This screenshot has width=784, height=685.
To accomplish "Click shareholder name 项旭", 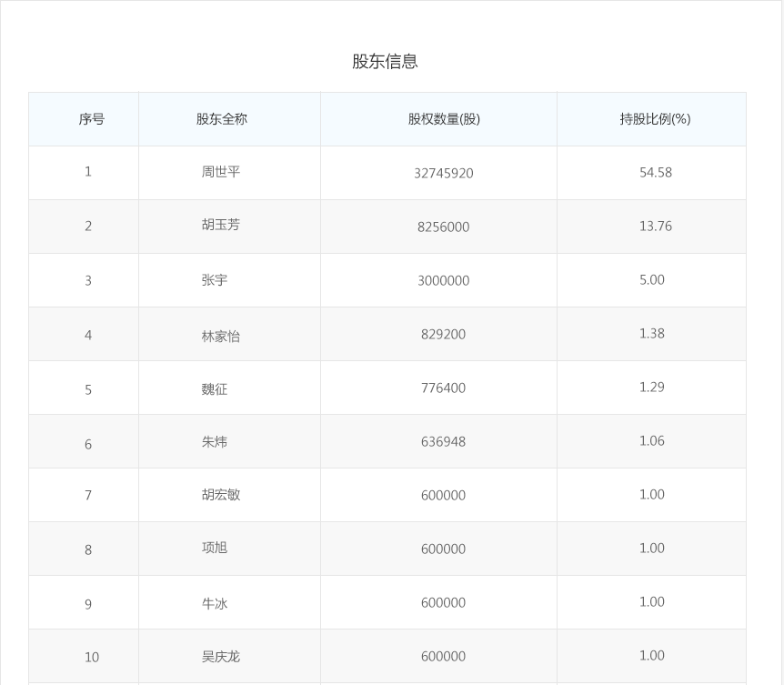I will point(215,548).
